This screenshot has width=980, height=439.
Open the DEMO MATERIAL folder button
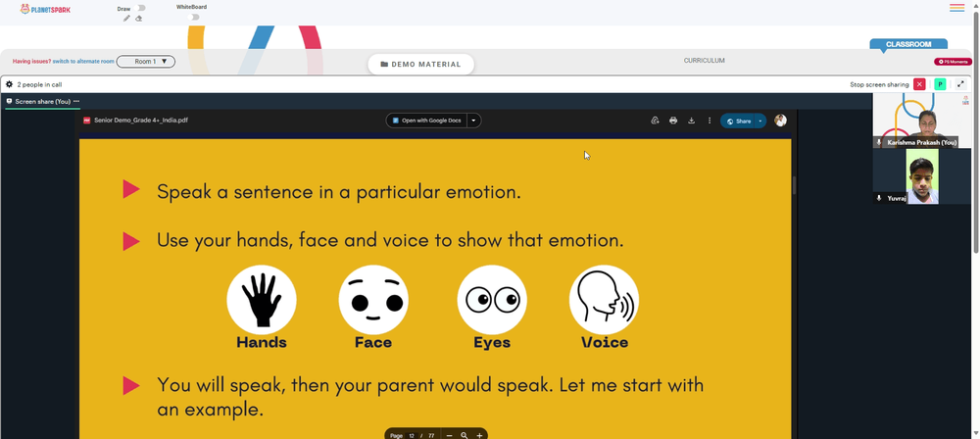[420, 64]
